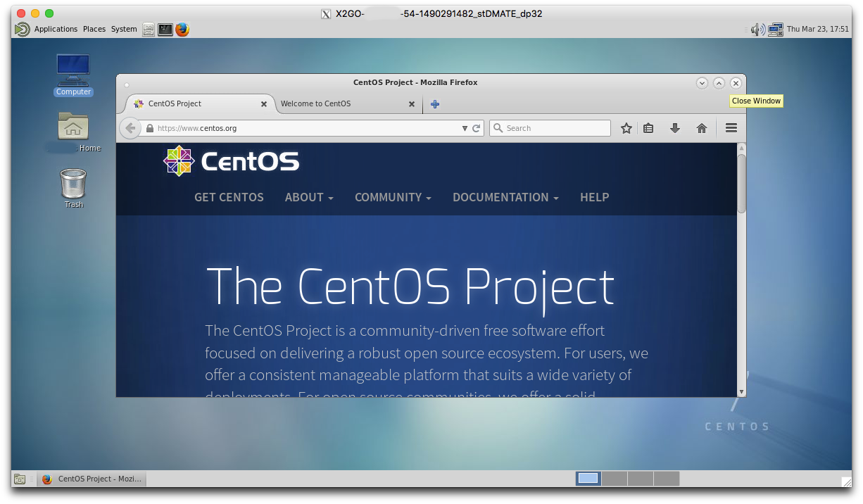The image size is (863, 504).
Task: Open the terminal launcher in panel
Action: (x=165, y=29)
